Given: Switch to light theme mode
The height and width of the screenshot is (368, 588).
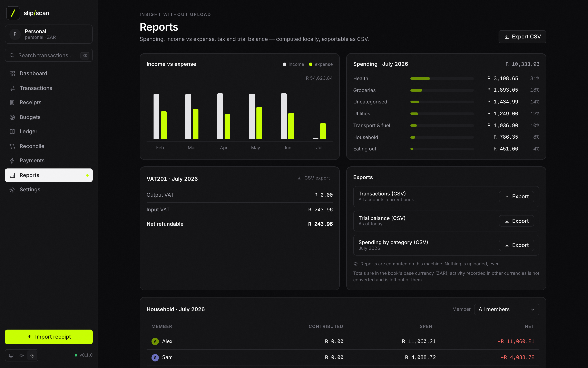Looking at the screenshot, I should (22, 355).
